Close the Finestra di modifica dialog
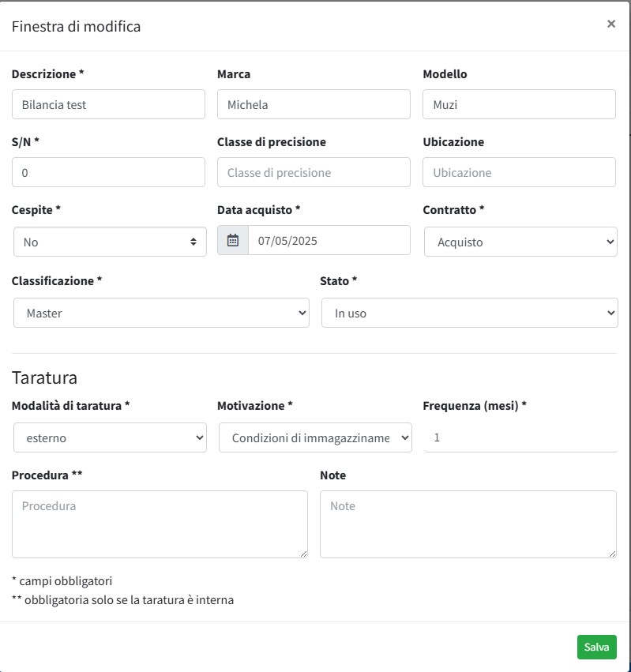631x672 pixels. (610, 24)
